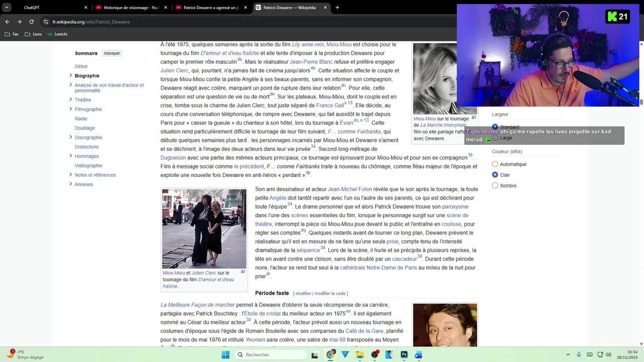
Task: Click 'modifier le code' next to Période faste
Action: click(330, 294)
